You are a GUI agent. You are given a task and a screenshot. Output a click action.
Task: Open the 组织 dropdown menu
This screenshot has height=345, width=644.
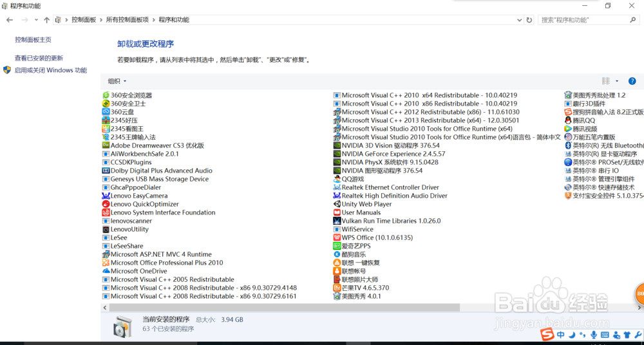point(117,81)
